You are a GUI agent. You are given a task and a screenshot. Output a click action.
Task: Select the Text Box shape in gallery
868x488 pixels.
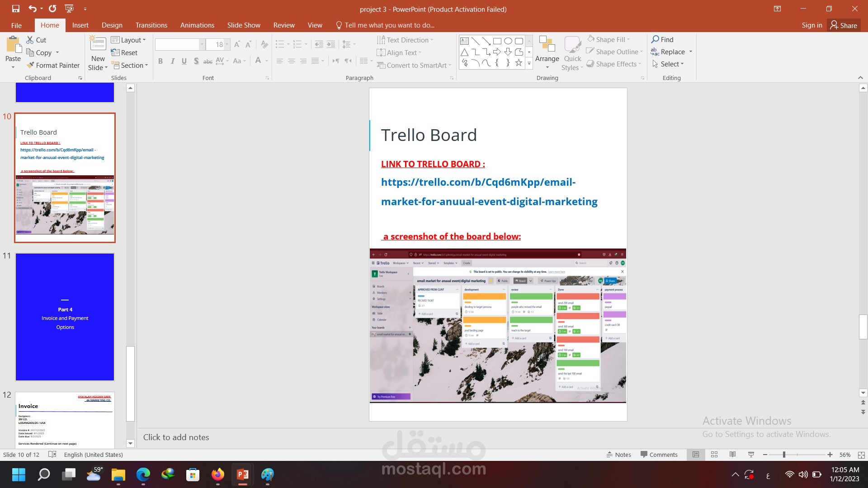coord(465,41)
